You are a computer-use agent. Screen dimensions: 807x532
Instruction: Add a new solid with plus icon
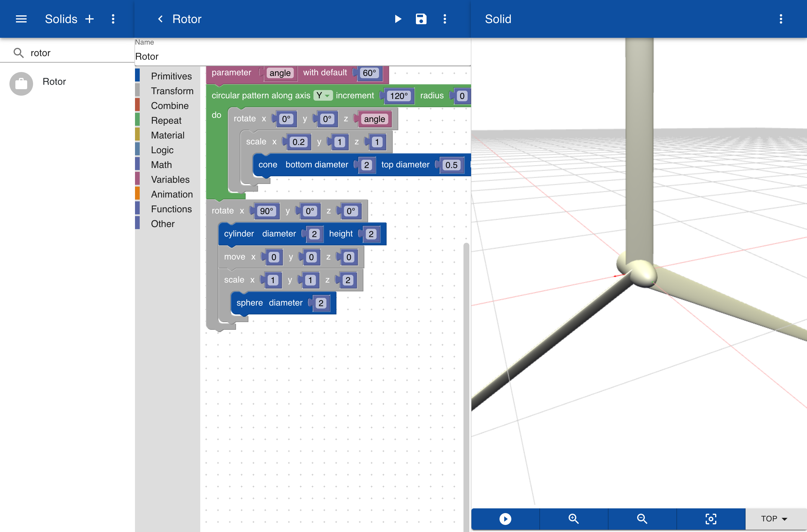point(90,19)
